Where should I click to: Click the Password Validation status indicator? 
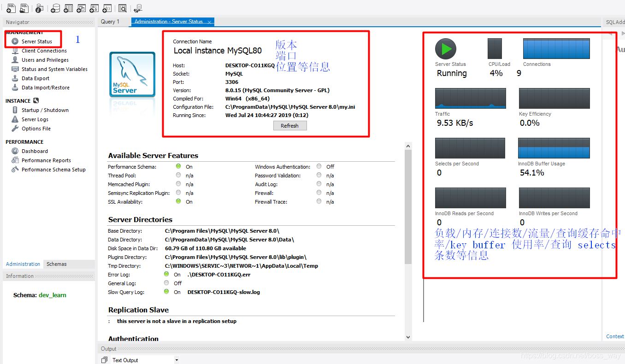tap(319, 175)
